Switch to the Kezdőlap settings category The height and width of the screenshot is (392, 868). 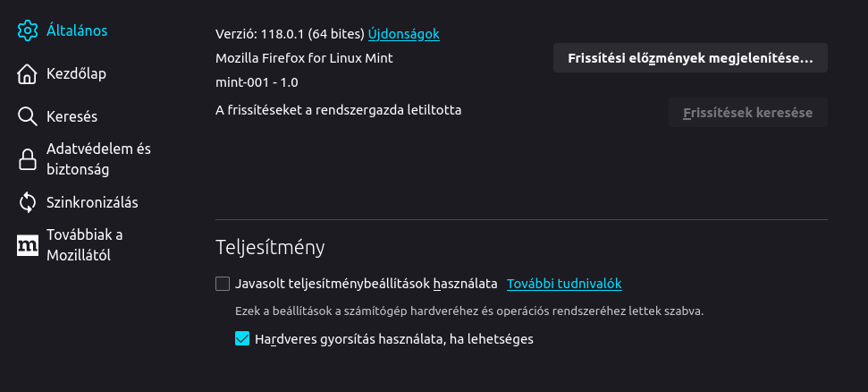click(76, 73)
